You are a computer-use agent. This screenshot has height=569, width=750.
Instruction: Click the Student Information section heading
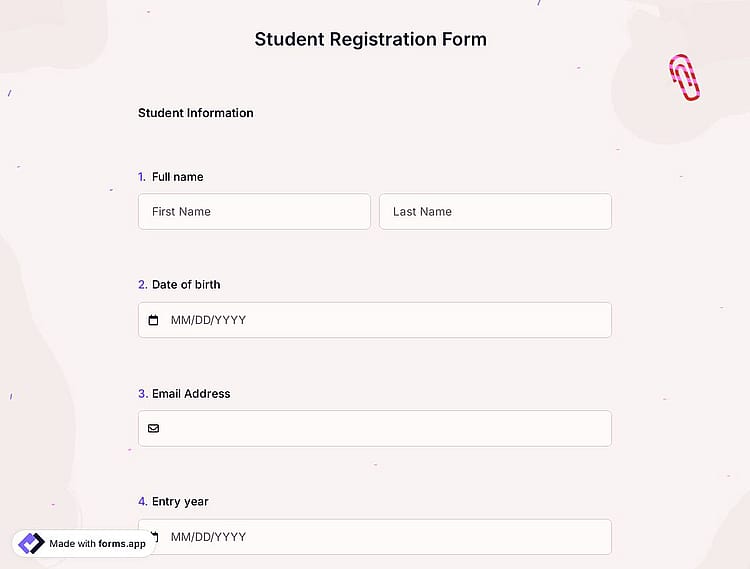196,113
